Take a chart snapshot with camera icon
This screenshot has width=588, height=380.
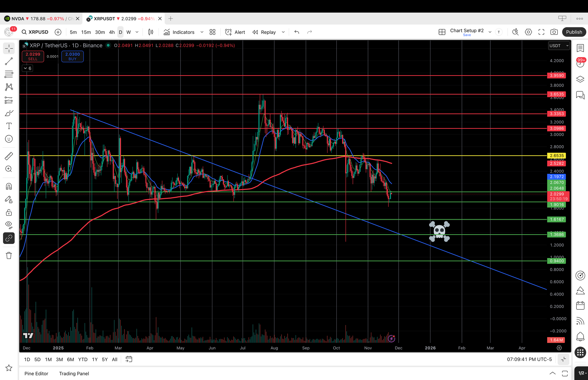pyautogui.click(x=554, y=32)
